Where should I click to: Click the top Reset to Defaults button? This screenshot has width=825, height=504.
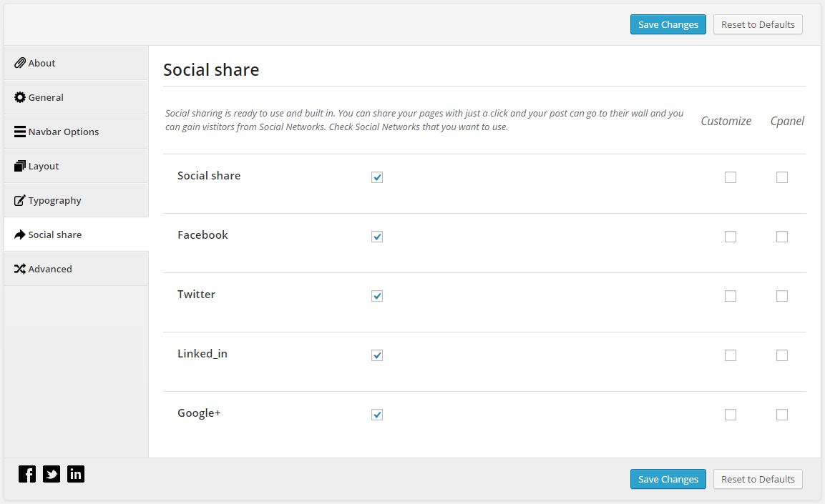pos(758,25)
